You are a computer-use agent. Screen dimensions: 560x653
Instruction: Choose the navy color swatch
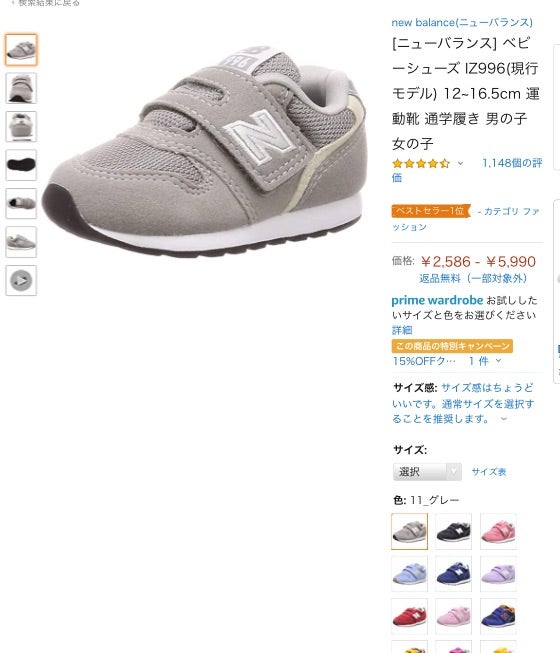click(453, 531)
